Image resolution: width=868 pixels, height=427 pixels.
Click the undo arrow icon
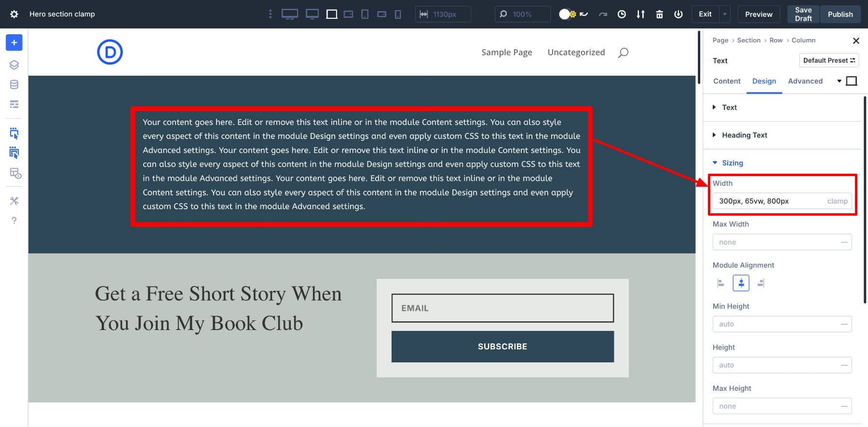[584, 14]
